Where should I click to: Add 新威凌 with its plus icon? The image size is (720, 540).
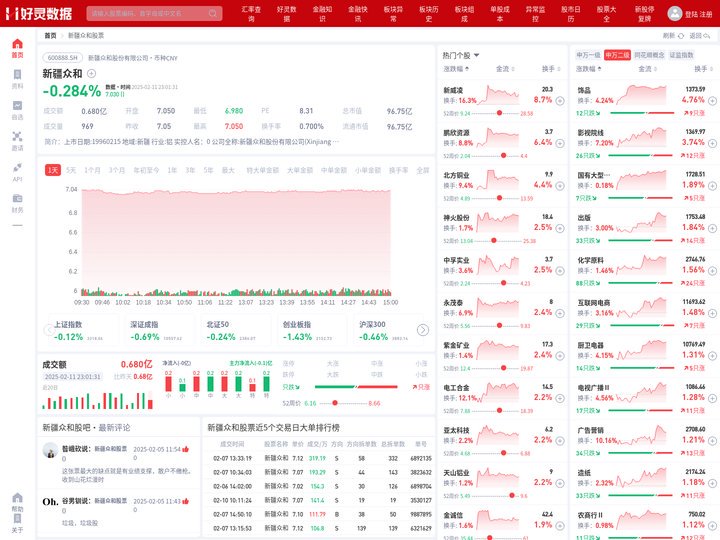click(560, 101)
